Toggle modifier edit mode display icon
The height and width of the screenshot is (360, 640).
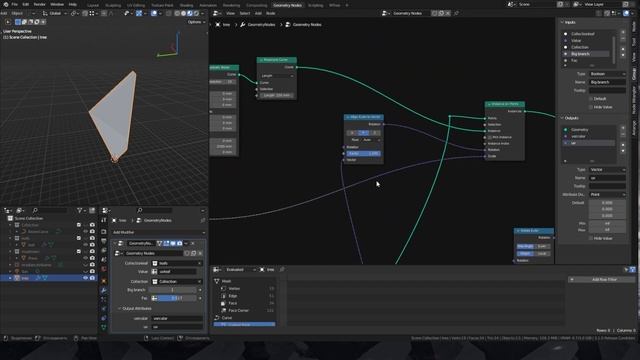tap(166, 243)
